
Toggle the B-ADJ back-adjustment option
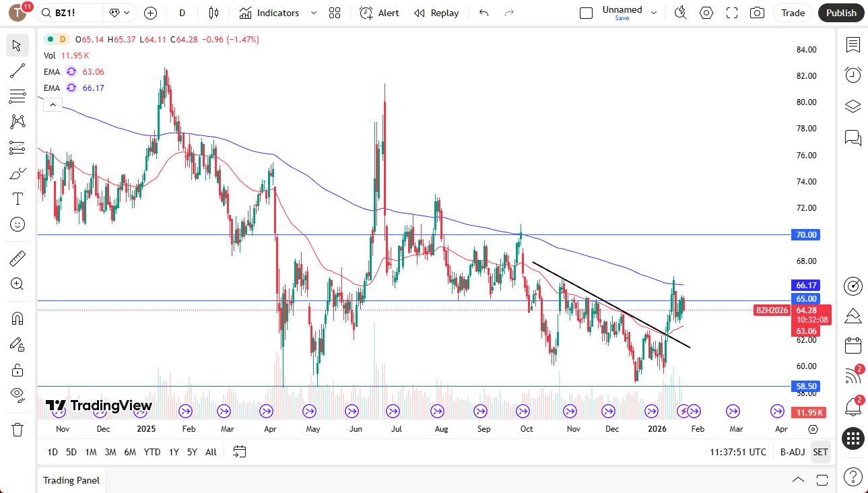click(791, 452)
